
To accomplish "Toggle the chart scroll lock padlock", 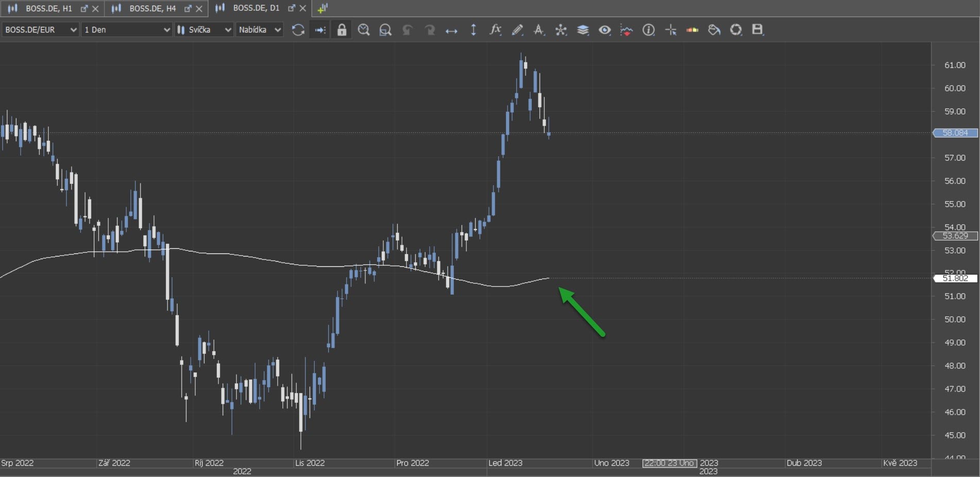I will pyautogui.click(x=342, y=30).
